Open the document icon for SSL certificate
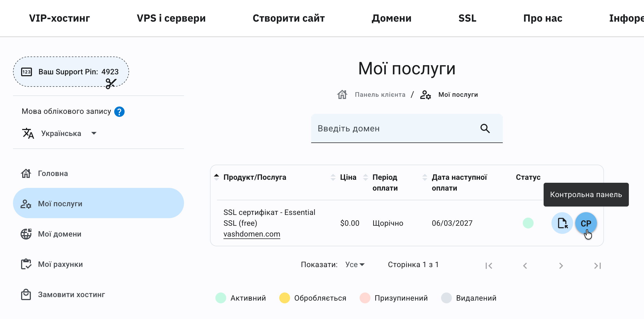This screenshot has height=319, width=644. (x=562, y=223)
